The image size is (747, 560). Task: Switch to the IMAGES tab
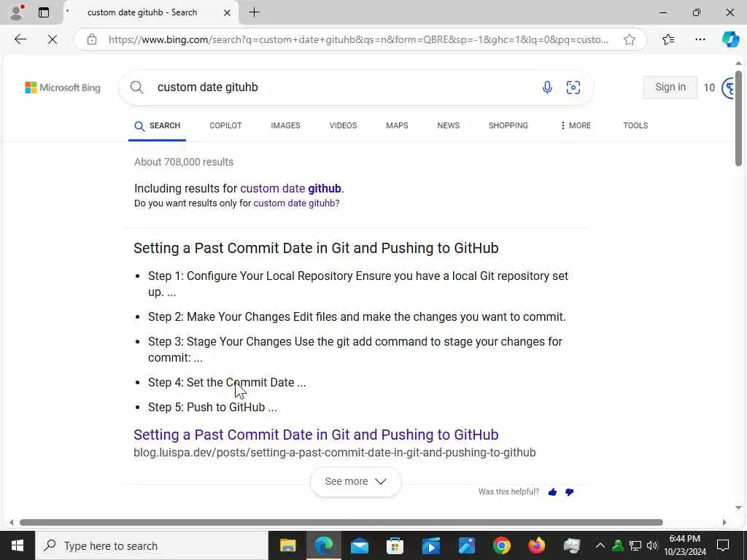(285, 125)
